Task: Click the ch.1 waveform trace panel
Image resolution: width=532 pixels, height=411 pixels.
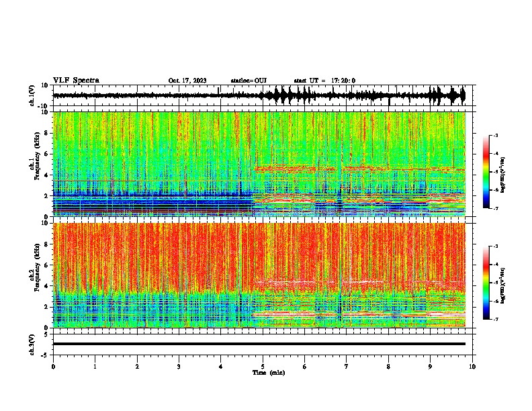Action: click(263, 95)
